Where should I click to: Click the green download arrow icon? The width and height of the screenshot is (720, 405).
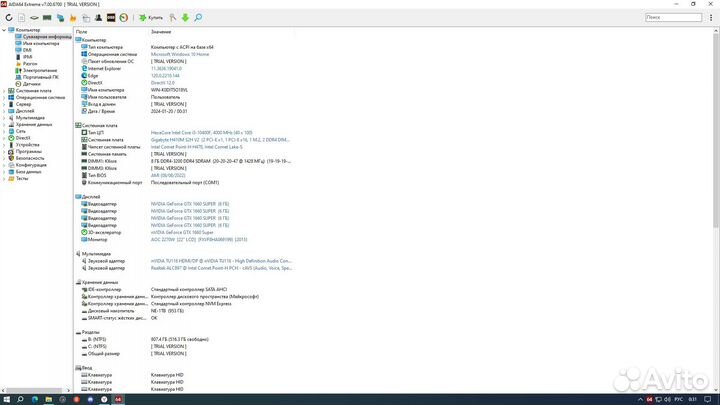[x=184, y=17]
